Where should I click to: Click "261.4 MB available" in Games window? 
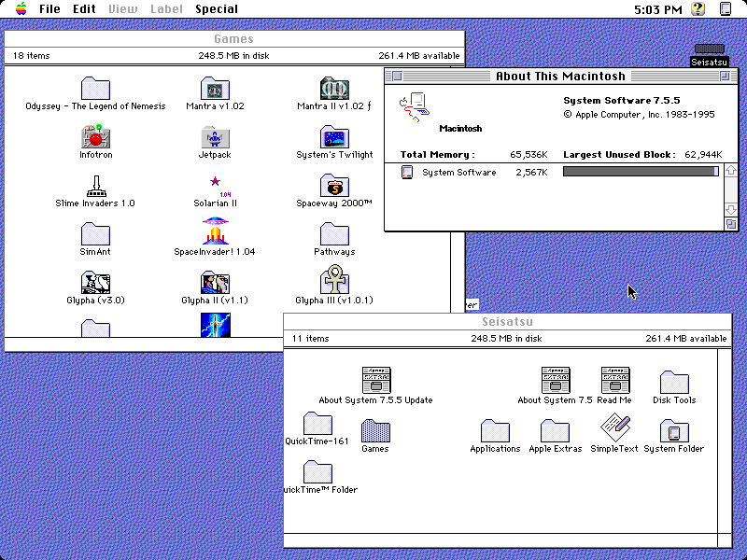[419, 56]
